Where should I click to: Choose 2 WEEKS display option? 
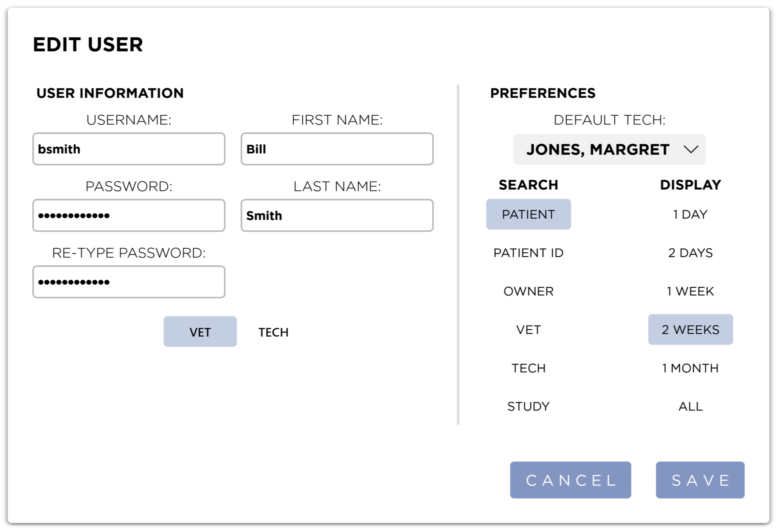coord(690,330)
